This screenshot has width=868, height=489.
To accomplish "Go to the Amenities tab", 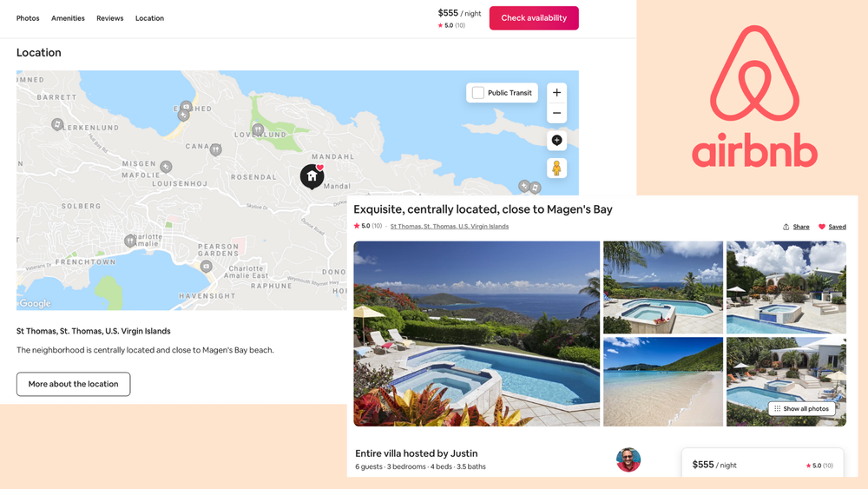I will [x=68, y=18].
